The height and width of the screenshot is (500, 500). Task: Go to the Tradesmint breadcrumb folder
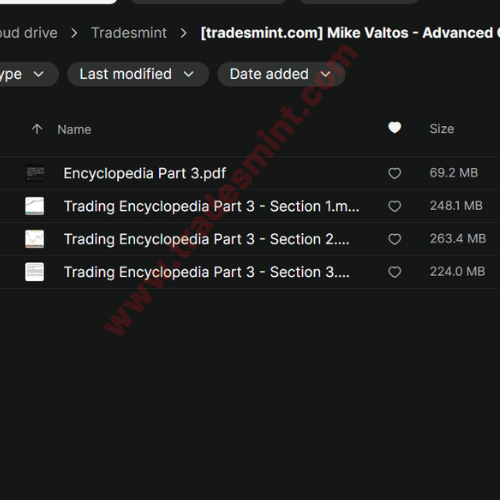(x=129, y=33)
